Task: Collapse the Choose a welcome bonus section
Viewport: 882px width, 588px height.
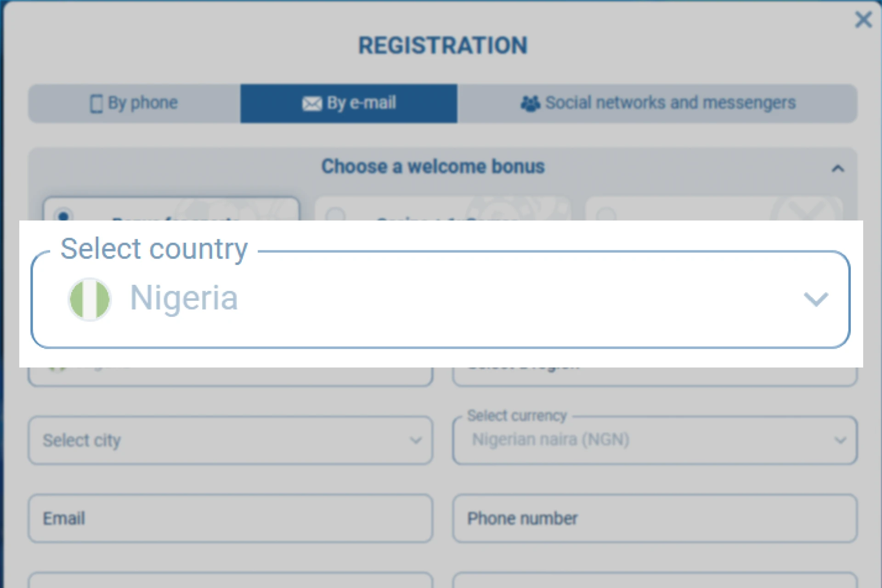Action: tap(838, 169)
